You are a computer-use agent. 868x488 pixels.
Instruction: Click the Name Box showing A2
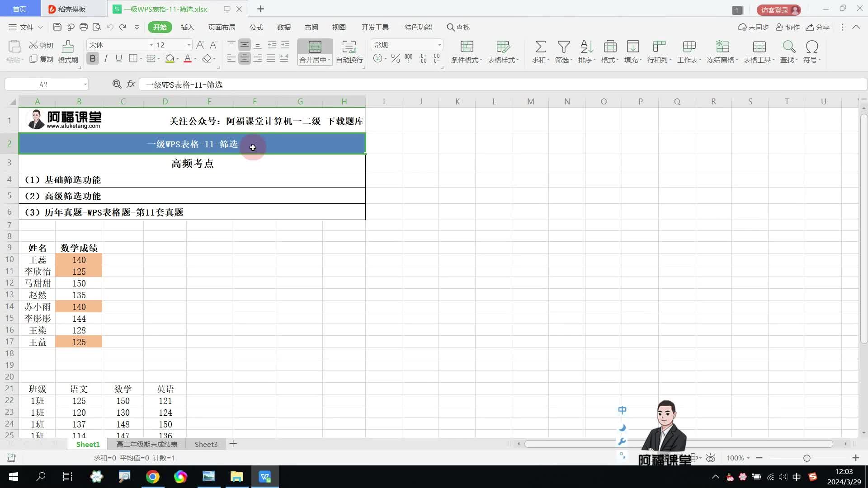click(43, 84)
